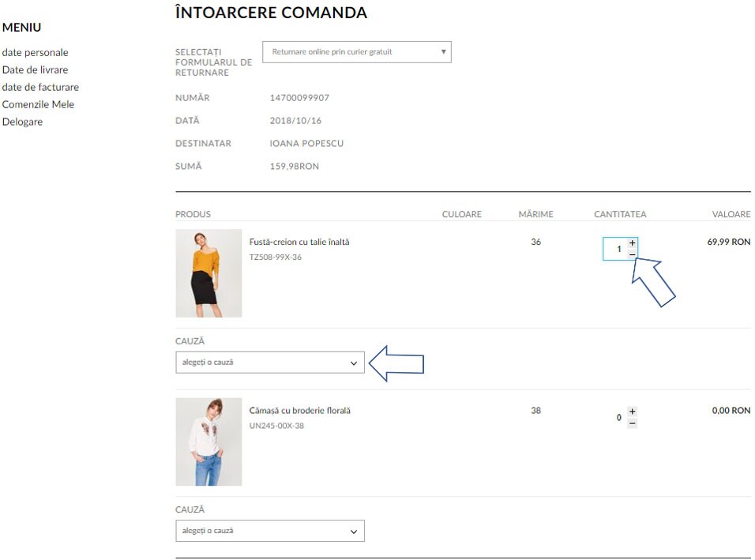Expand the cause dropdown for the skirt
The height and width of the screenshot is (560, 755).
pos(269,363)
